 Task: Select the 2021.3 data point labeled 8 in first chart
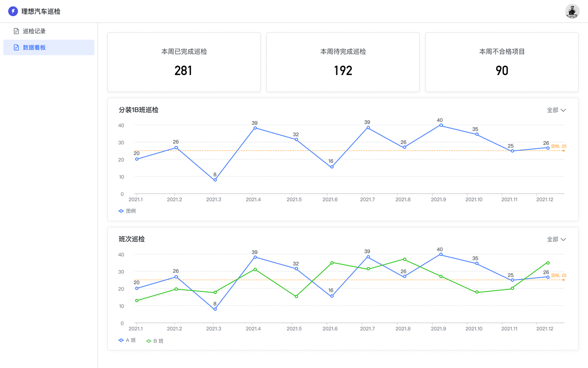pyautogui.click(x=215, y=180)
